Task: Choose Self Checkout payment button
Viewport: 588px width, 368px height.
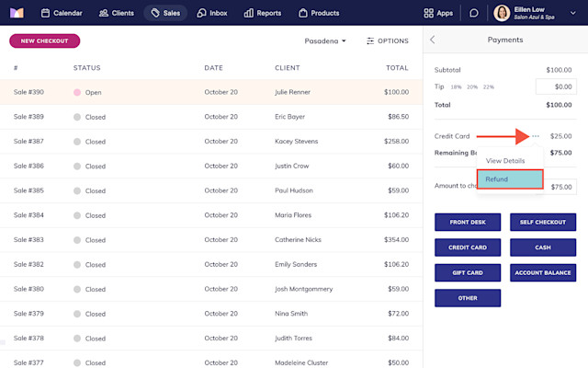Action: (x=543, y=223)
